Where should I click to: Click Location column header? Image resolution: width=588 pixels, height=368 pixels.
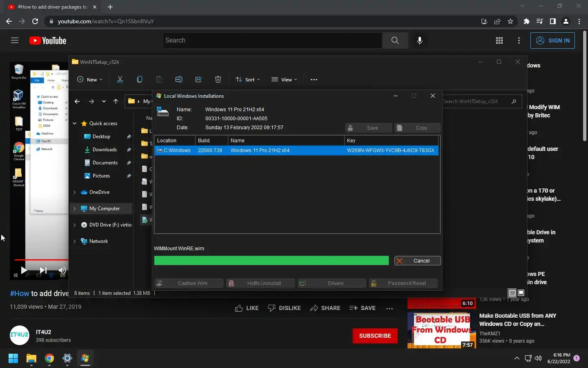coord(175,141)
